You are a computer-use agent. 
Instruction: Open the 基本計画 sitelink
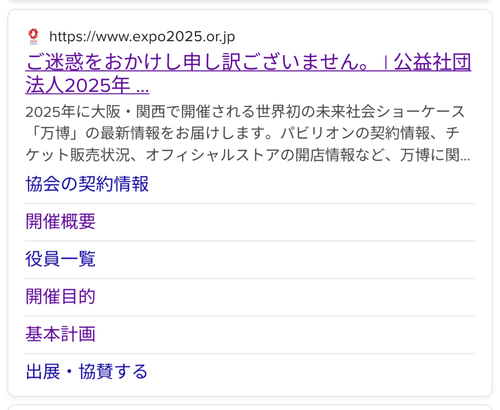point(60,334)
